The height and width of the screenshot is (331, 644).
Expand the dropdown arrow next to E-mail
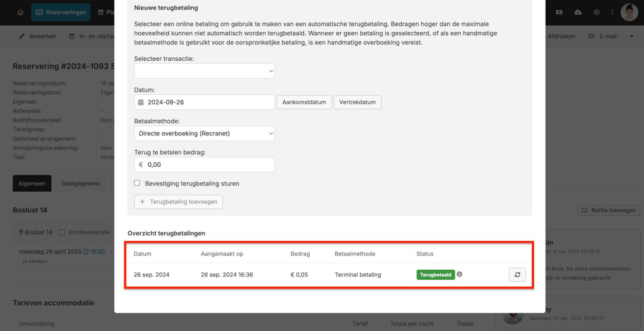coord(631,36)
